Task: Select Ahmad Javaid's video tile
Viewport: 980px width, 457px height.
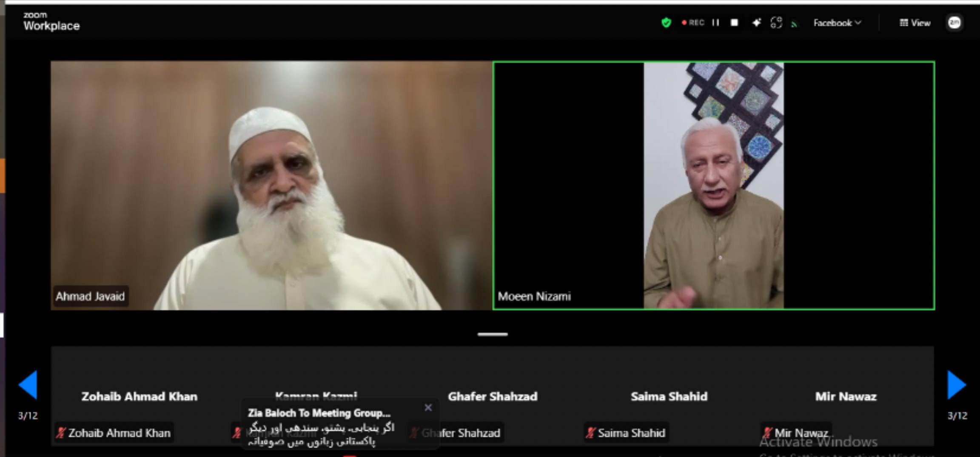Action: 271,186
